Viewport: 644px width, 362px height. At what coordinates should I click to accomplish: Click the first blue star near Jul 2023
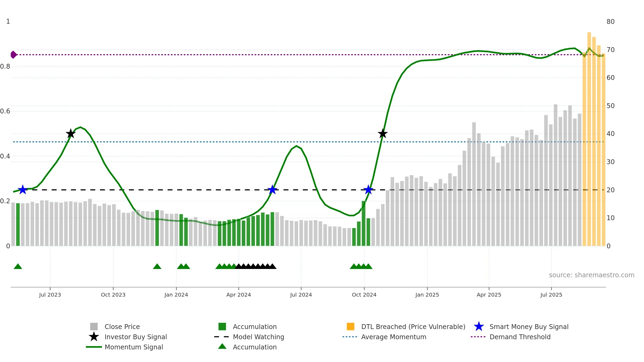(23, 190)
